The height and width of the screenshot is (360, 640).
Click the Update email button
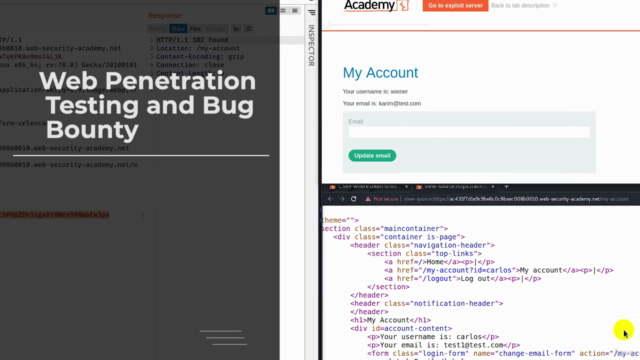372,156
